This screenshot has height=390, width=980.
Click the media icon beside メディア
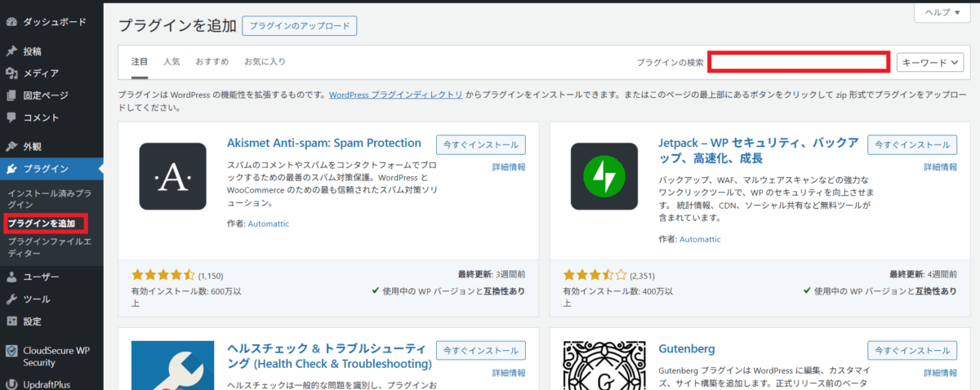click(11, 73)
